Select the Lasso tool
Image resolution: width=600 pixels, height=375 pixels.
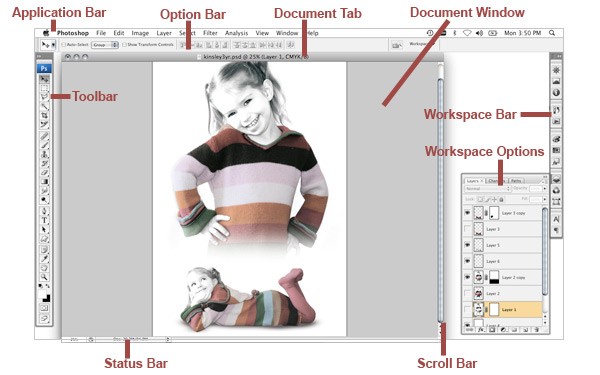tap(44, 97)
